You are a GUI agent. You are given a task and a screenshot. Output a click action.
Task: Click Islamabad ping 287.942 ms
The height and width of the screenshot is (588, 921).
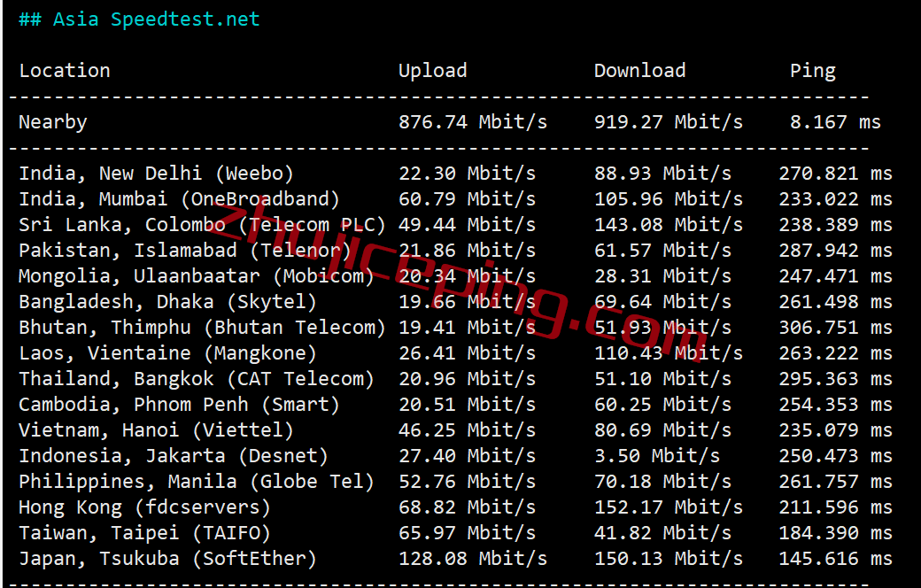click(835, 251)
